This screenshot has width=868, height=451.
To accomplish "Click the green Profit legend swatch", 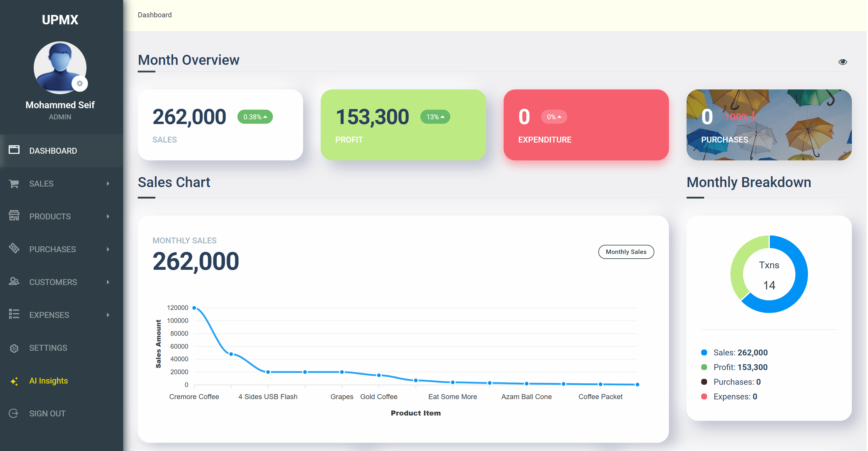I will 704,367.
